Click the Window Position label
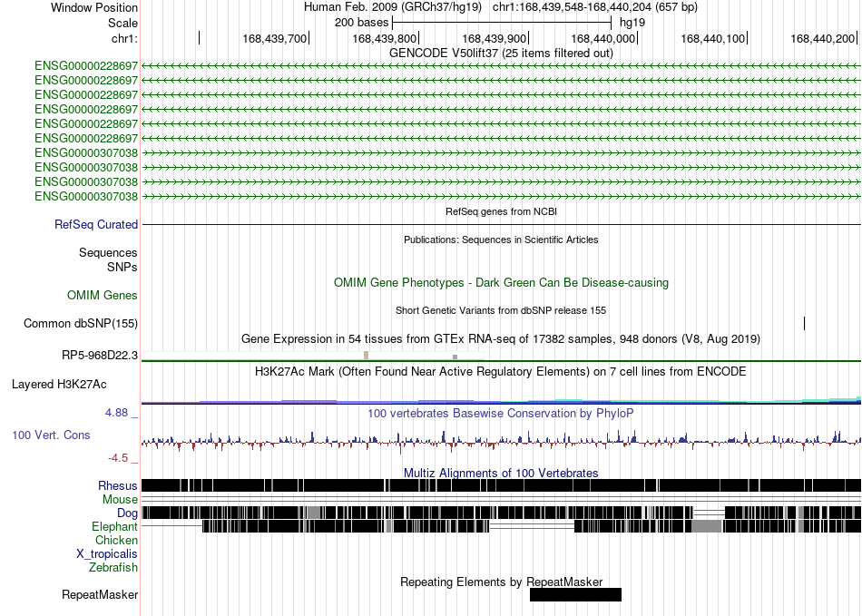Screen dimensions: 862x616 [x=94, y=7]
